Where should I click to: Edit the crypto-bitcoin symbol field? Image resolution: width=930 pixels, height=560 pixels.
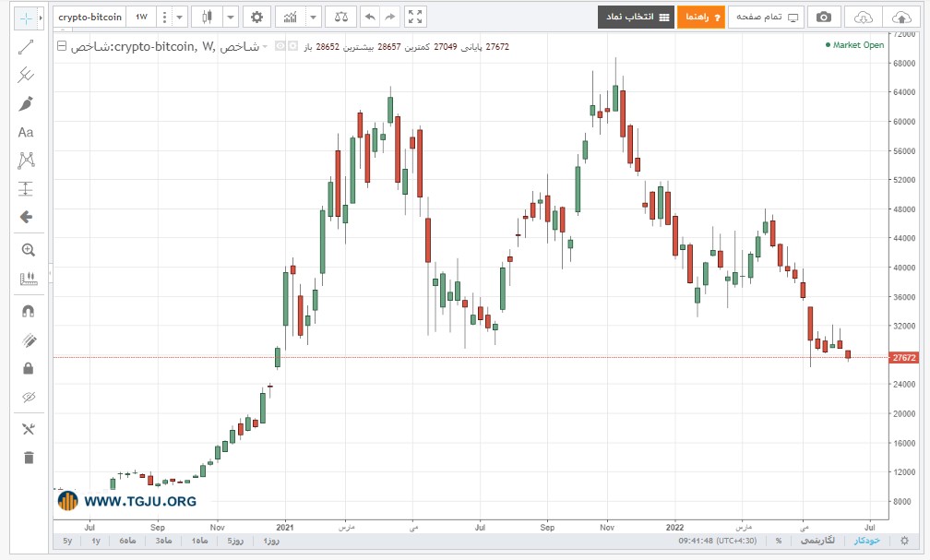click(x=90, y=18)
